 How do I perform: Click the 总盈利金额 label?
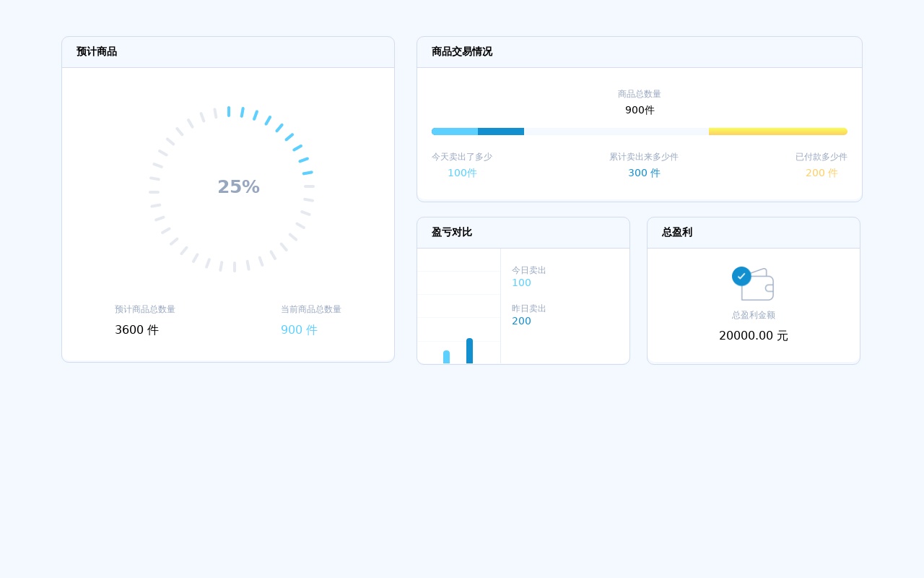(x=754, y=315)
